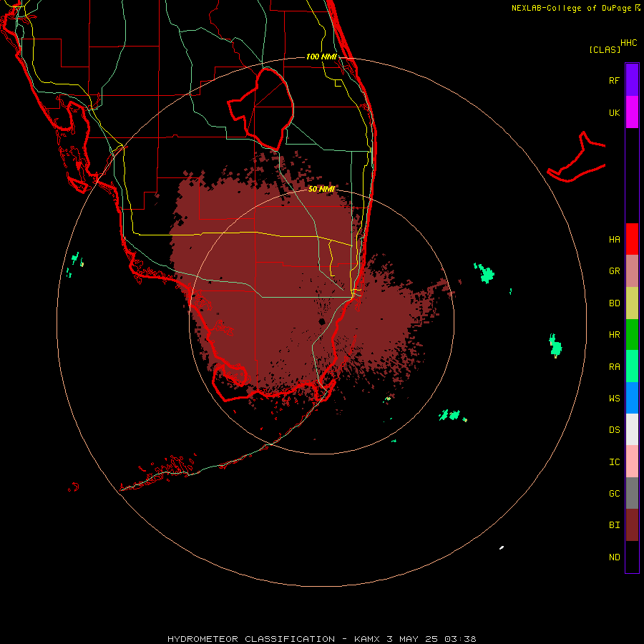Click the 'BD' legend label
The image size is (644, 644).
click(615, 303)
